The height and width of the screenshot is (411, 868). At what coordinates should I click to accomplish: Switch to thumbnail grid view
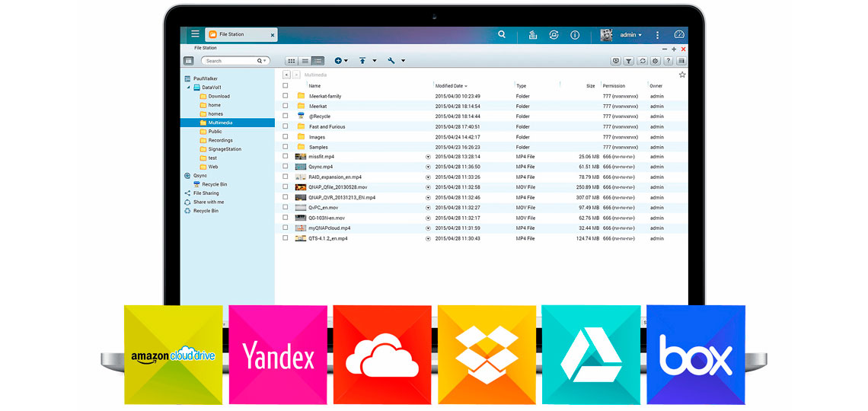pos(291,61)
